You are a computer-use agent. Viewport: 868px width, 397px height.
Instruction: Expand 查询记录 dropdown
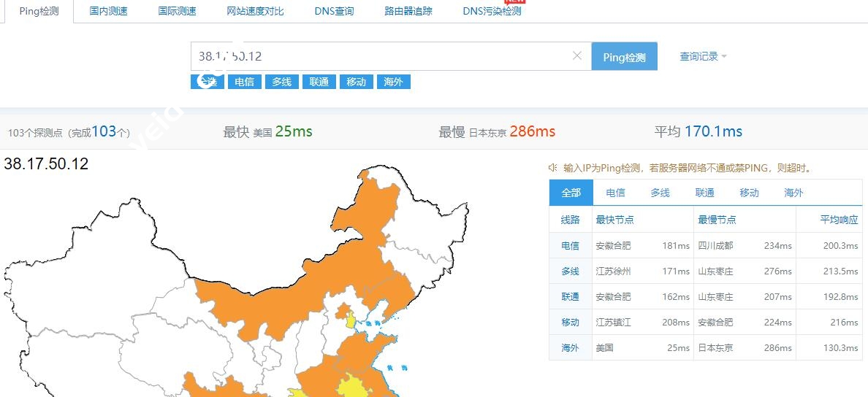[x=703, y=56]
